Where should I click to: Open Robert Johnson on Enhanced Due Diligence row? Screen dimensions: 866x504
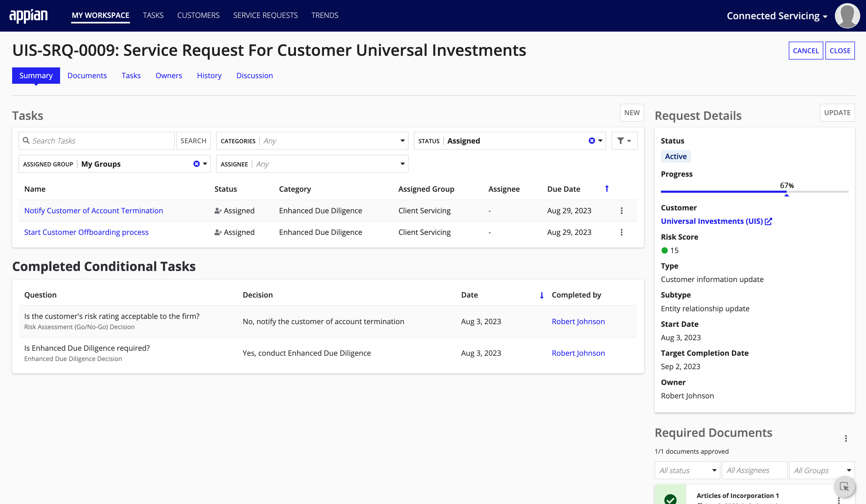578,353
